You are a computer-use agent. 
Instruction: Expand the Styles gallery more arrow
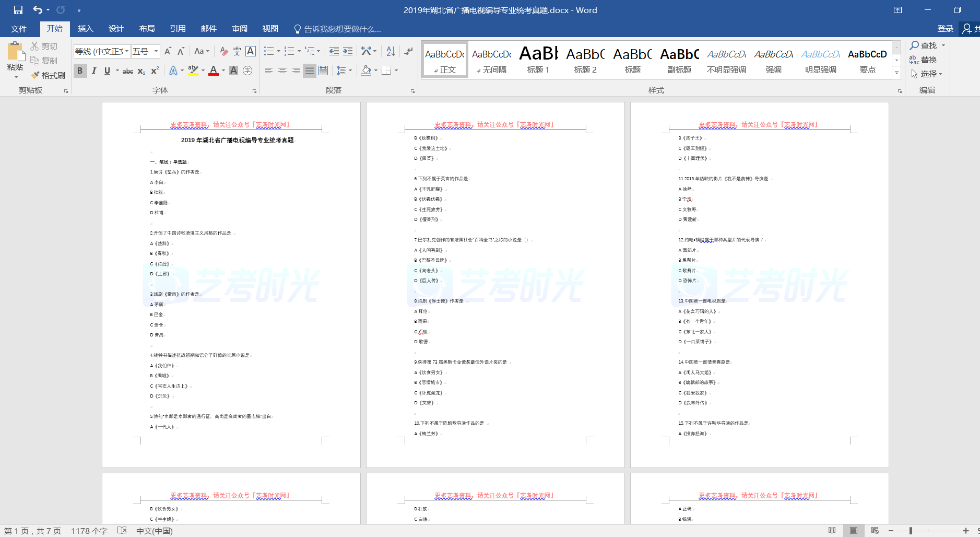[x=896, y=73]
